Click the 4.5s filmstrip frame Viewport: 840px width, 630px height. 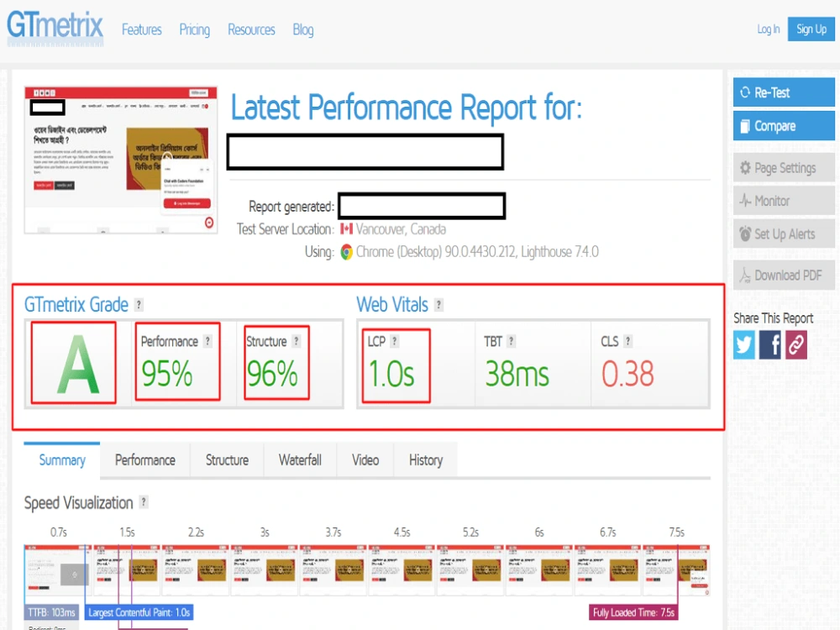402,570
